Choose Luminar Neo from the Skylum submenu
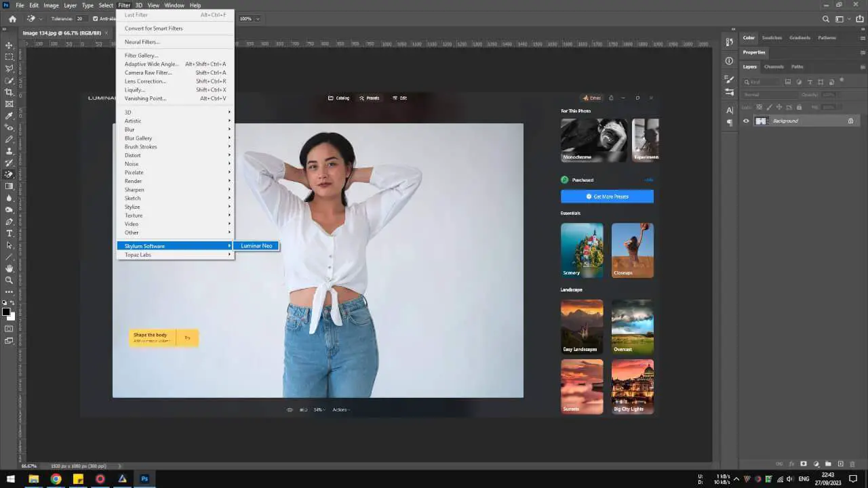The width and height of the screenshot is (868, 488). coord(256,245)
